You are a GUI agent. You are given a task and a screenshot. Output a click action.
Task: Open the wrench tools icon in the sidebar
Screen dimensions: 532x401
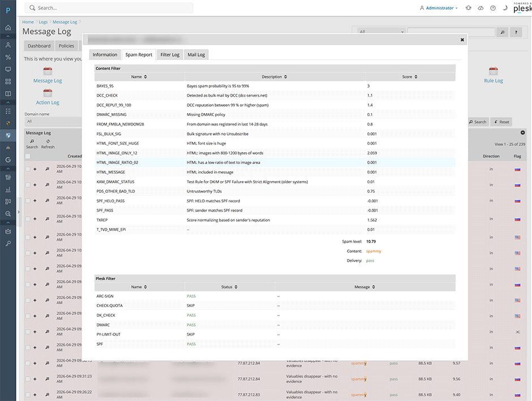8,243
